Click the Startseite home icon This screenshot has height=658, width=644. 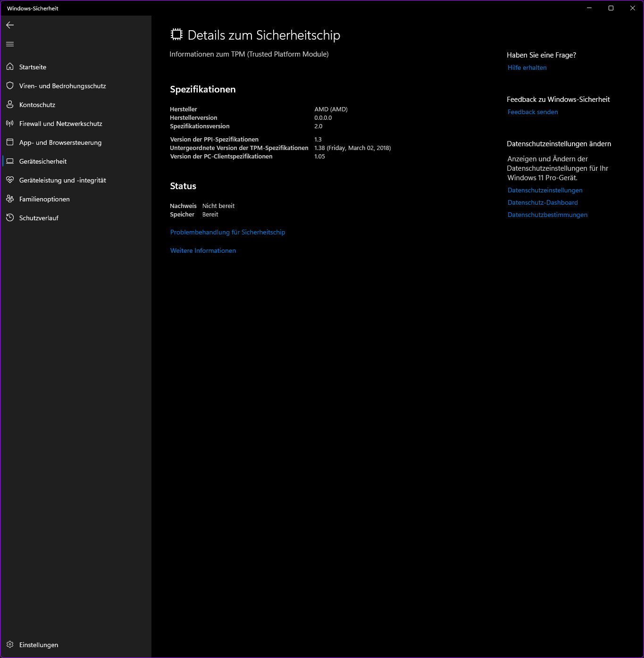[10, 67]
